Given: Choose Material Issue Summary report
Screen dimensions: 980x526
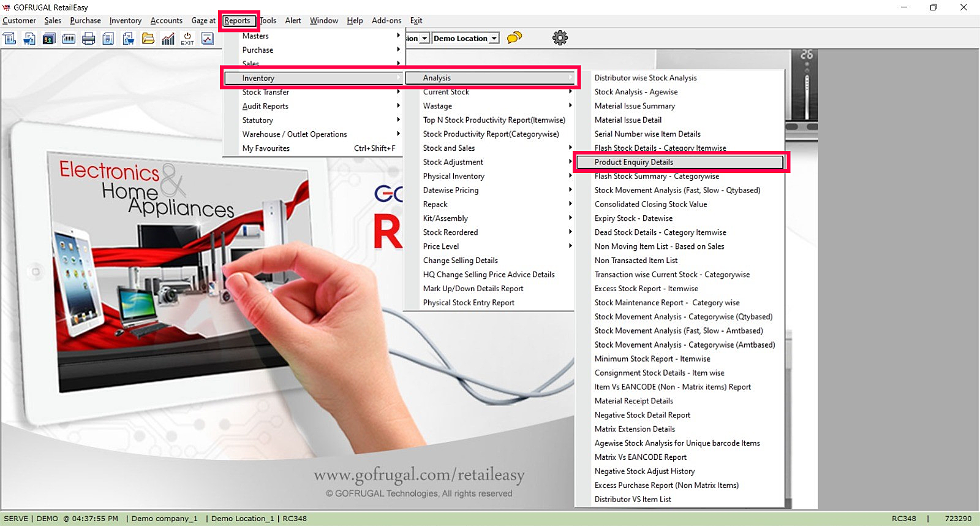Looking at the screenshot, I should point(680,106).
